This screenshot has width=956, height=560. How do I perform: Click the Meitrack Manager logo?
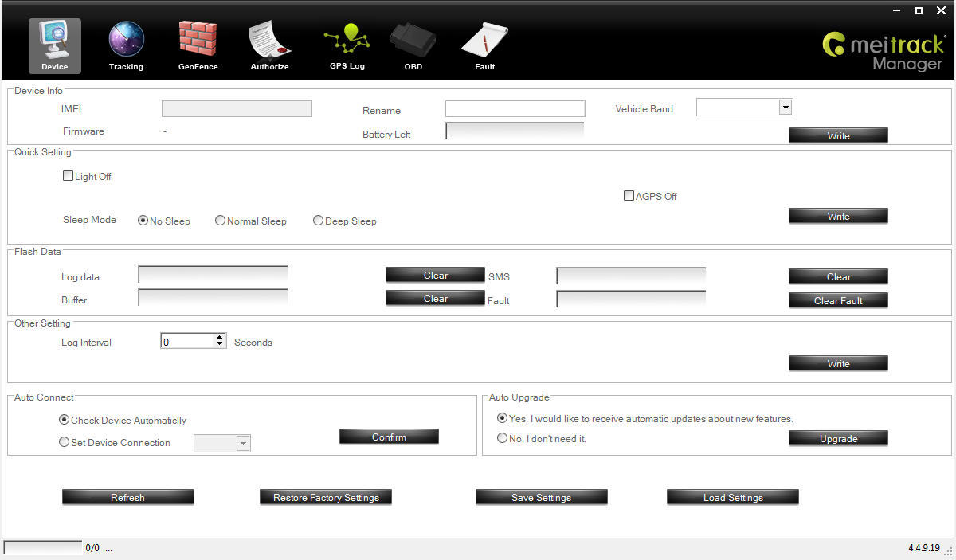click(x=883, y=50)
